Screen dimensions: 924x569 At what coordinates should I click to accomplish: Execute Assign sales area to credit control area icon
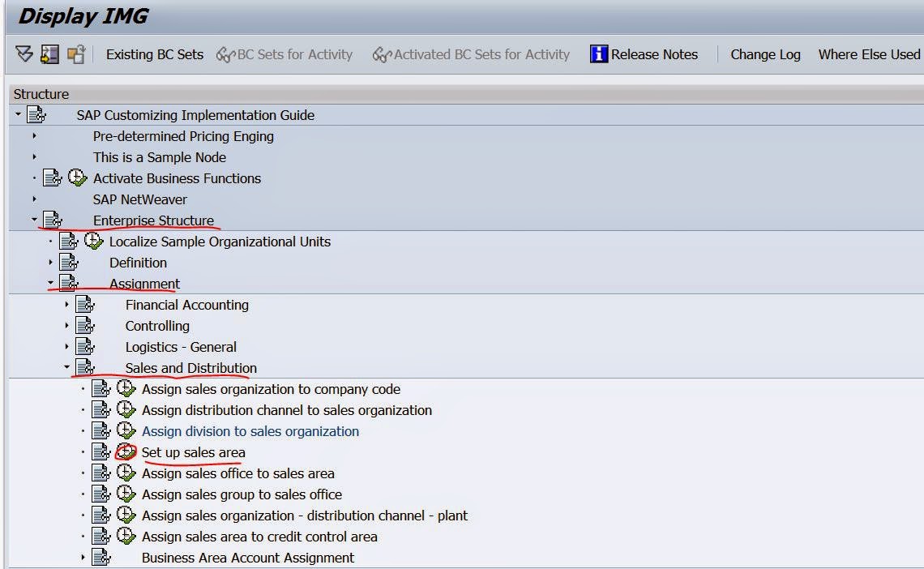click(126, 536)
